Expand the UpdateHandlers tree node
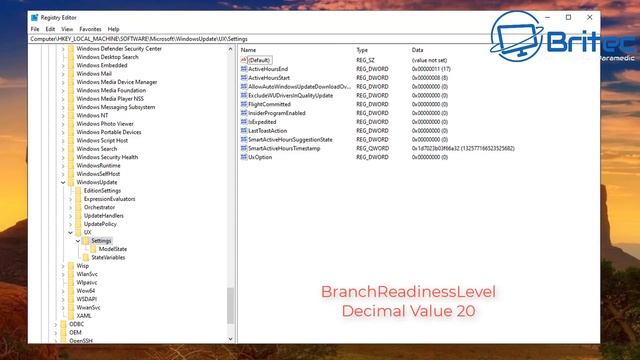 click(x=71, y=216)
